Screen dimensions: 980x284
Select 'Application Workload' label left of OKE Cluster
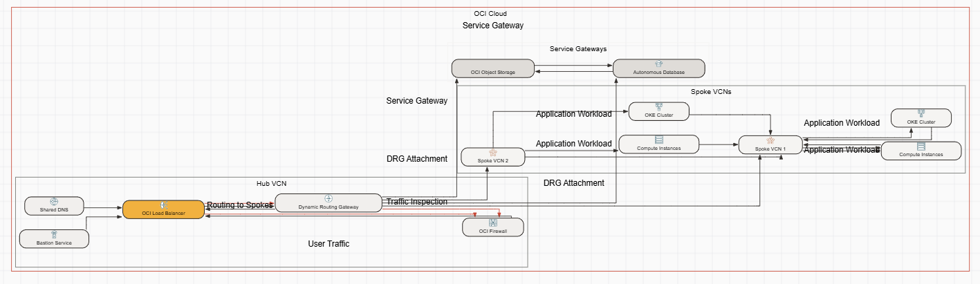(574, 114)
